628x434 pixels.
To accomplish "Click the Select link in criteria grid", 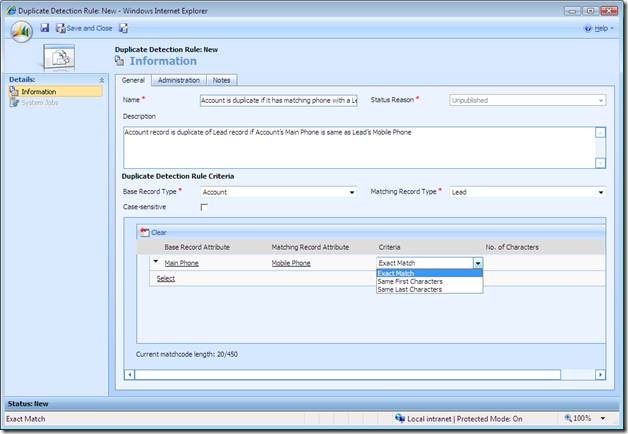I will (165, 279).
